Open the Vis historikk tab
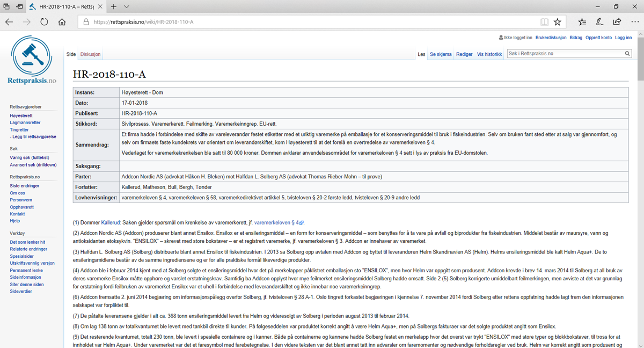The image size is (644, 348). click(489, 54)
